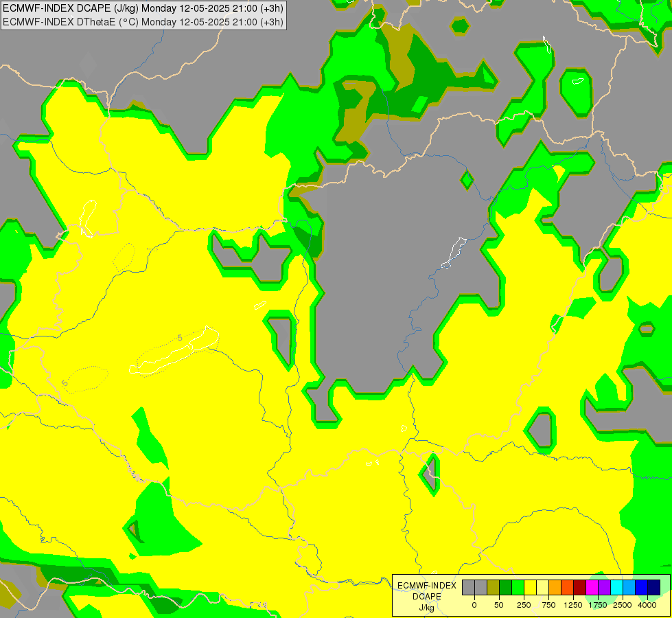Viewport: 672px width, 618px height.
Task: Click the navy legend swatch
Action: [x=653, y=588]
